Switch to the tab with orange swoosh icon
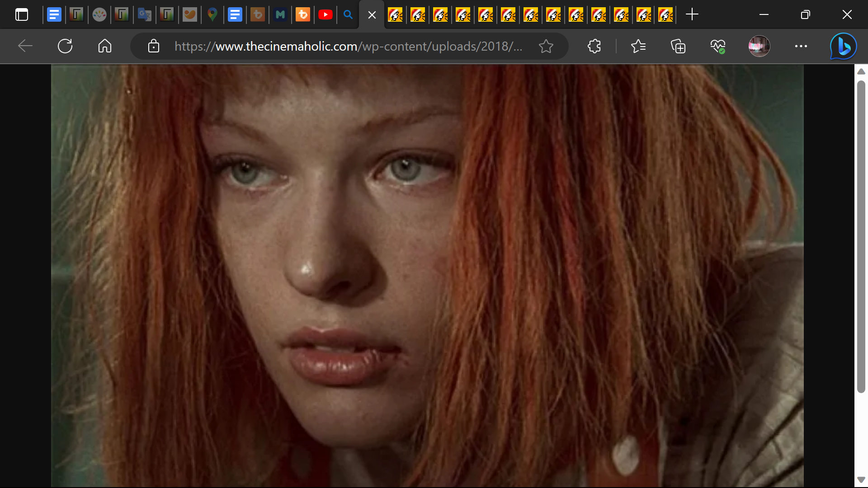868x488 pixels. pos(190,15)
